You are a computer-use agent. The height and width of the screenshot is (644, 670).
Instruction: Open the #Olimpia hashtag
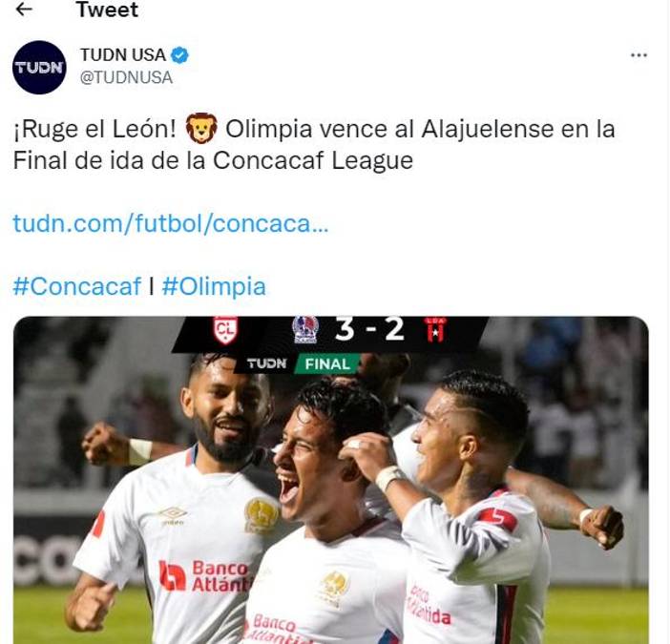(x=214, y=286)
